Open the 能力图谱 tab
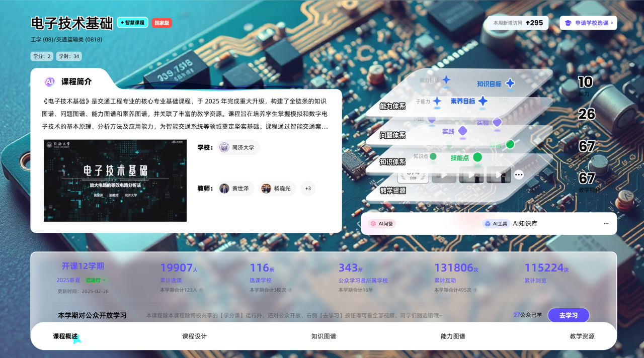Image resolution: width=644 pixels, height=358 pixels. point(453,336)
